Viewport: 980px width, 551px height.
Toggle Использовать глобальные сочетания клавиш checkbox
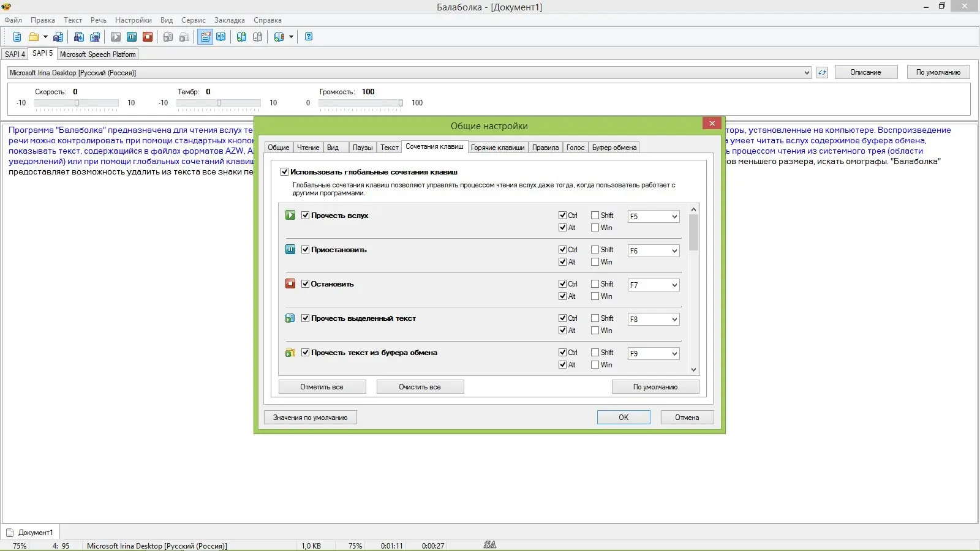(284, 172)
